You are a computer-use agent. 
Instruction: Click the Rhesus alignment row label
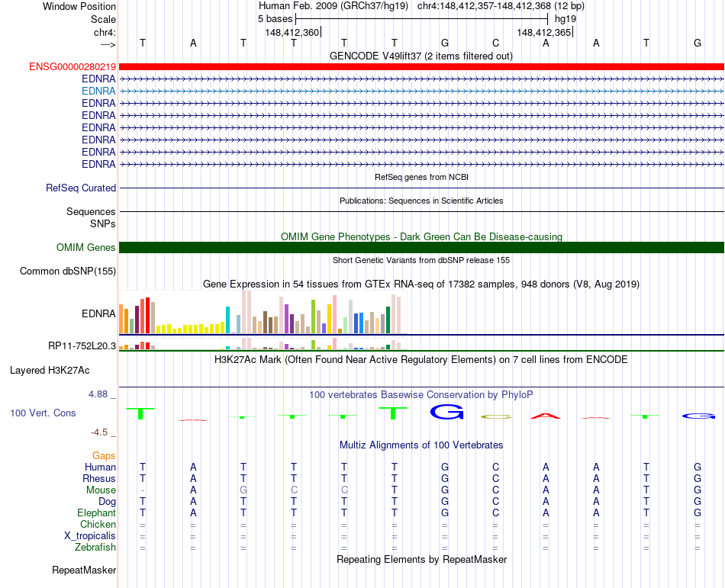(x=99, y=478)
